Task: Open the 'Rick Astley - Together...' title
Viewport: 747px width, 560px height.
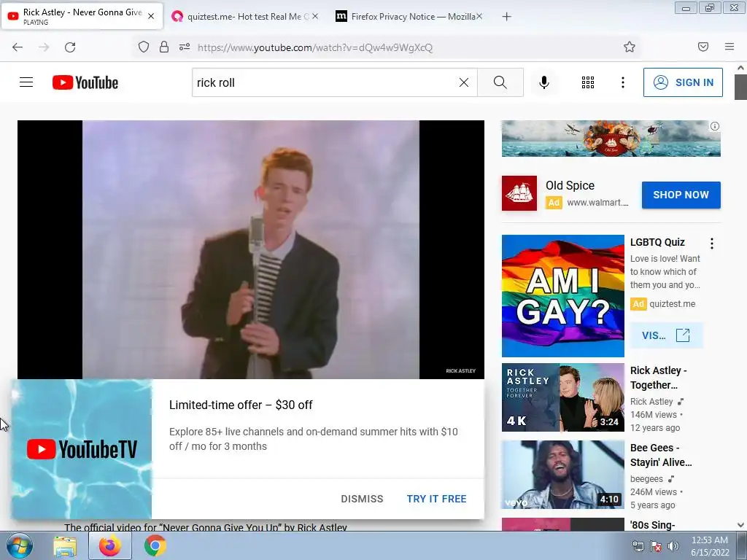Action: (x=659, y=378)
